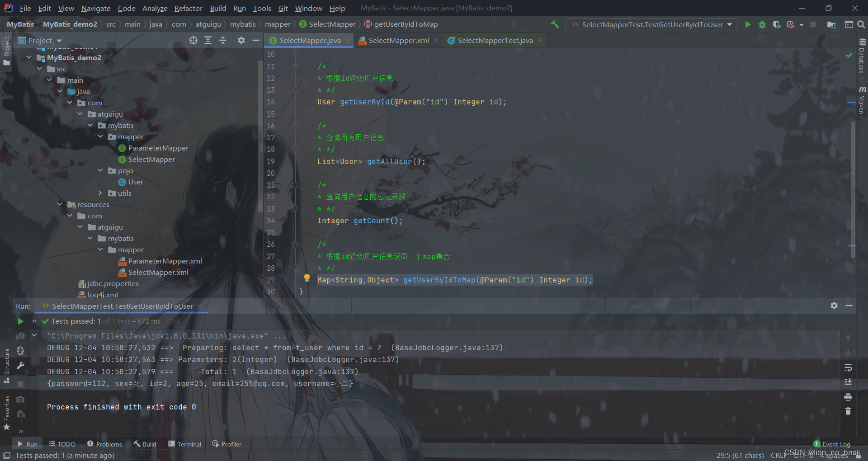Fold the comment block at line 26
This screenshot has height=461, width=868.
(295, 245)
